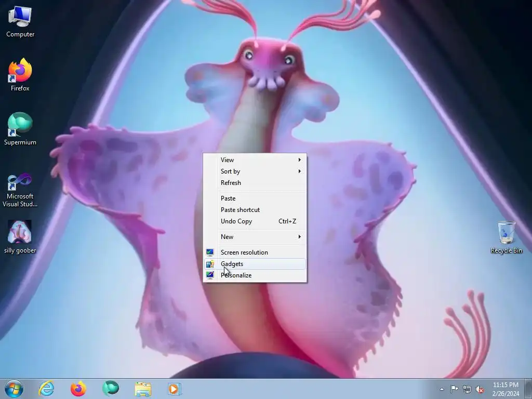The height and width of the screenshot is (399, 532).
Task: Select the Supermium desktop shortcut
Action: pos(20,129)
